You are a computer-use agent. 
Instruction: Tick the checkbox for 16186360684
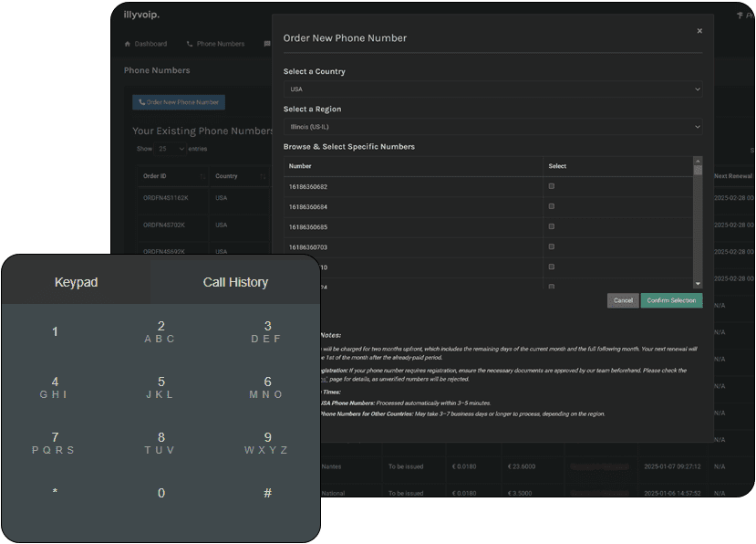[x=552, y=206]
